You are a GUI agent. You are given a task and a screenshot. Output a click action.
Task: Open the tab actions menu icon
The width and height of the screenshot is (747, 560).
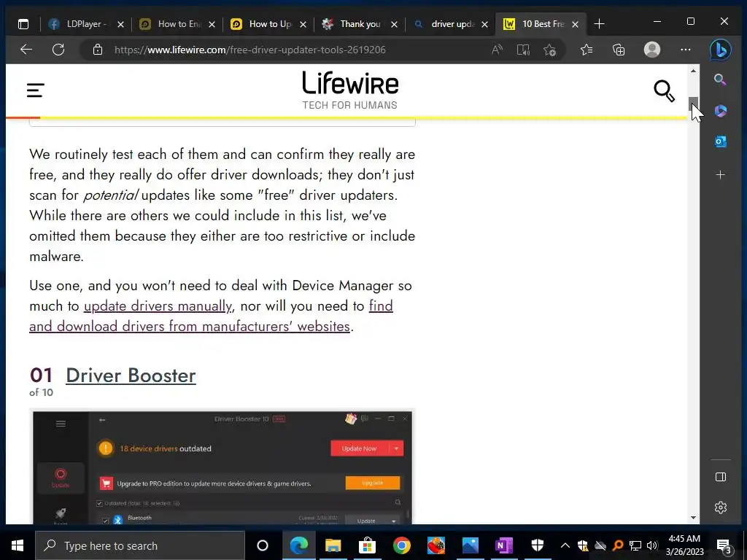click(x=23, y=24)
